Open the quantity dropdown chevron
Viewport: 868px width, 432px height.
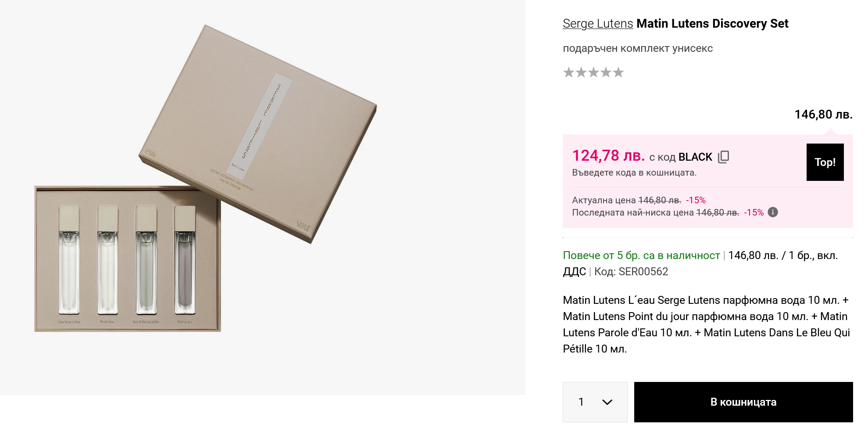coord(607,402)
